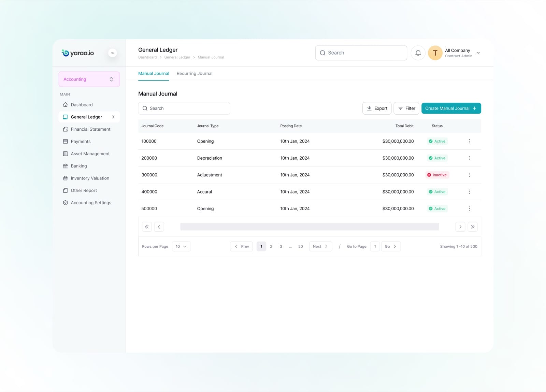Select page 2 in pagination
The width and height of the screenshot is (546, 392).
point(271,246)
